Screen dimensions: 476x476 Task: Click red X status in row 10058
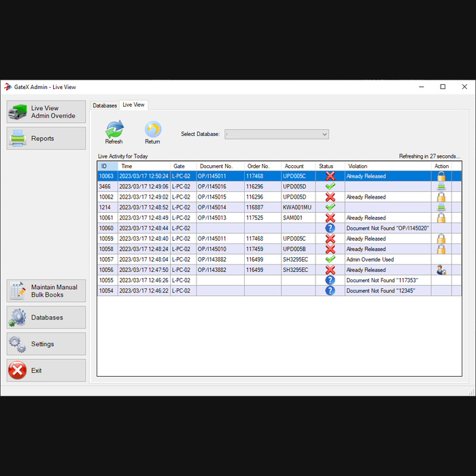[x=330, y=250]
